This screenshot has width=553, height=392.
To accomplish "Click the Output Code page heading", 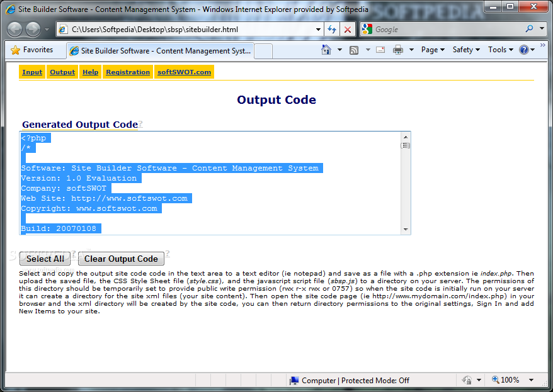I will (276, 99).
